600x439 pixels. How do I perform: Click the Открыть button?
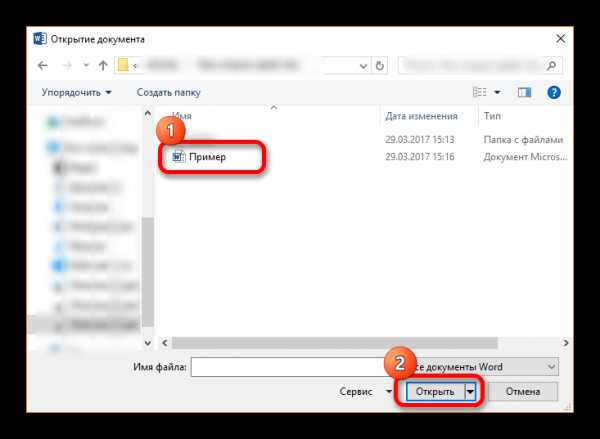435,392
